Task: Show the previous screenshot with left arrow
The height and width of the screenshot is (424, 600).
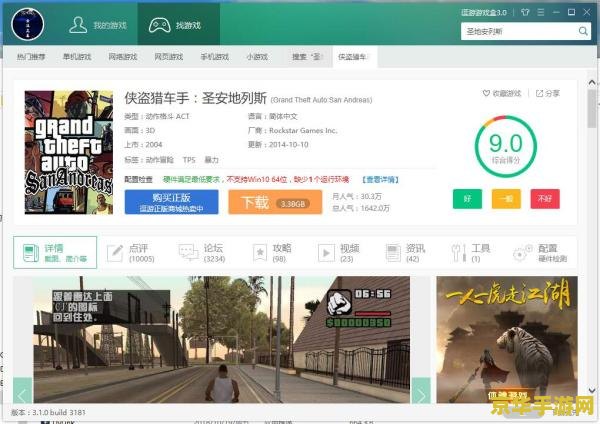Action: (x=23, y=391)
